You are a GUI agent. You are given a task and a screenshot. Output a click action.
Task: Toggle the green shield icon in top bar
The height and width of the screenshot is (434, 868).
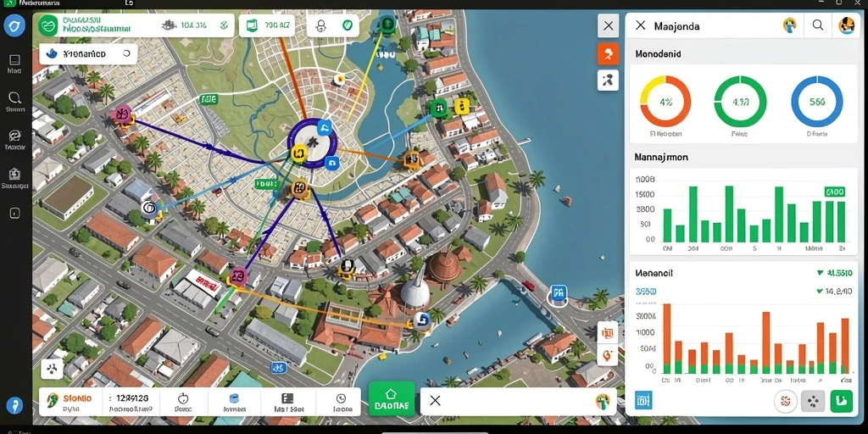click(347, 25)
